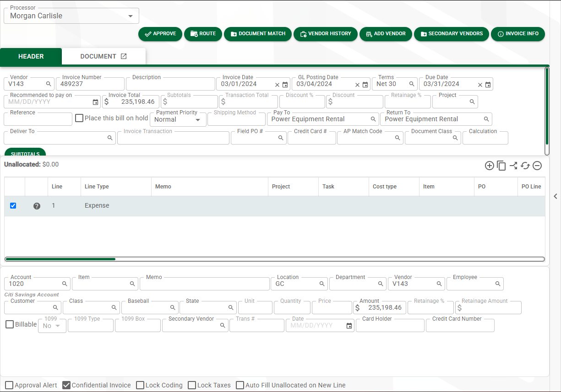561x392 pixels.
Task: Open the header Vendor lookup search icon
Action: pyautogui.click(x=49, y=84)
